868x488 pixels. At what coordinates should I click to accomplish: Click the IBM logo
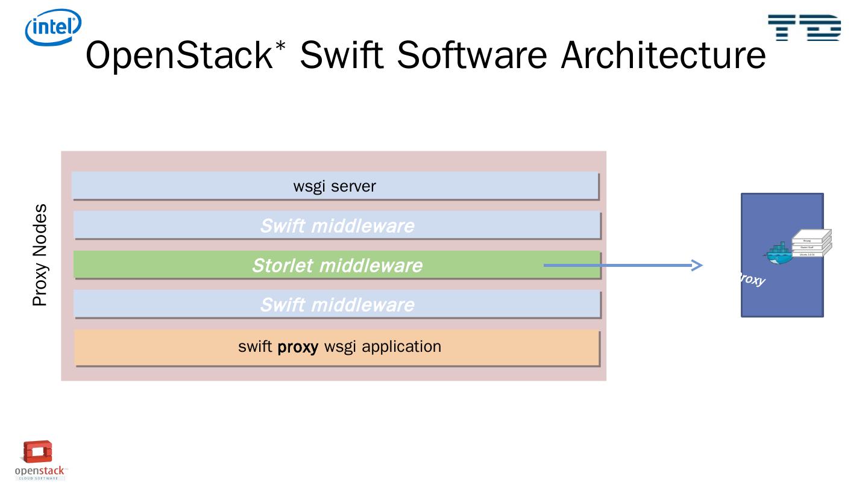[804, 28]
